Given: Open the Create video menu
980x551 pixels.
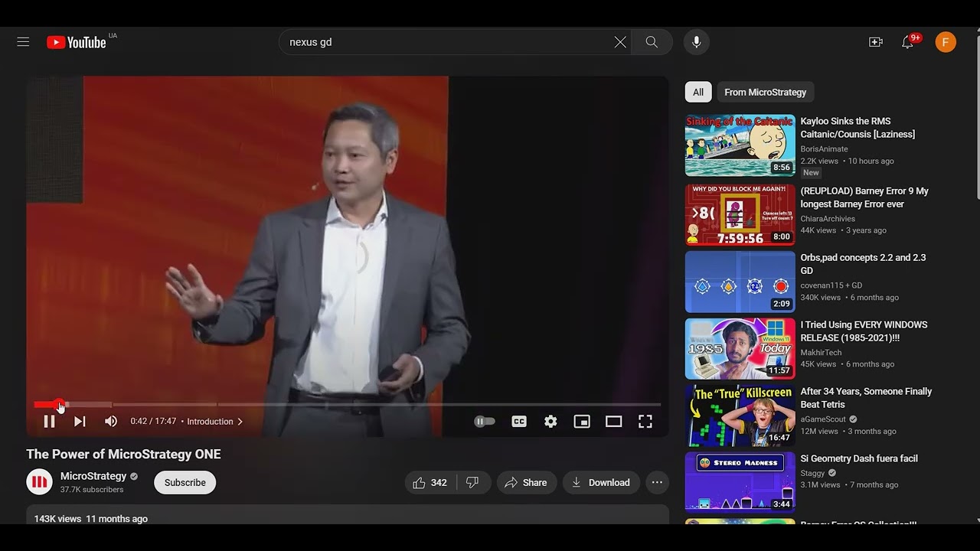Looking at the screenshot, I should [x=876, y=42].
